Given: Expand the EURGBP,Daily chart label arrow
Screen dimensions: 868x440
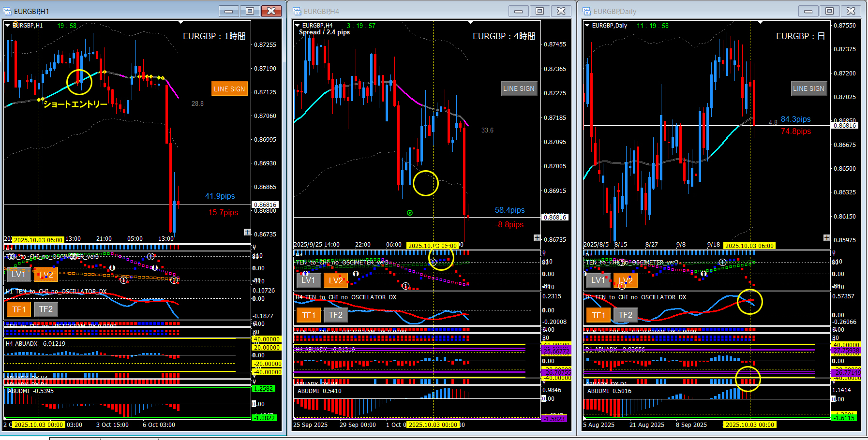Looking at the screenshot, I should point(587,26).
